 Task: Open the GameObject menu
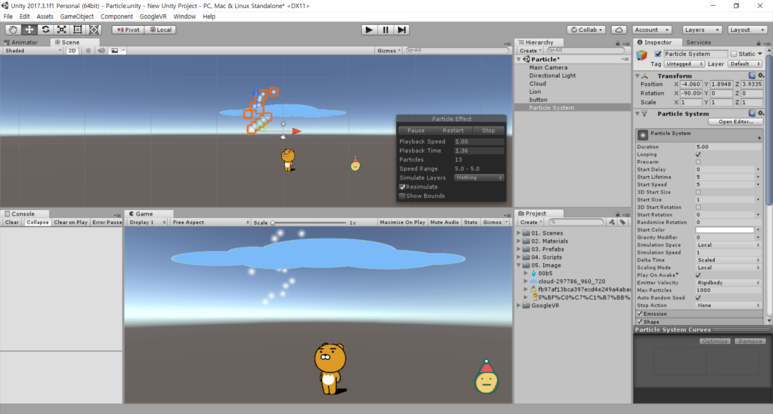76,16
